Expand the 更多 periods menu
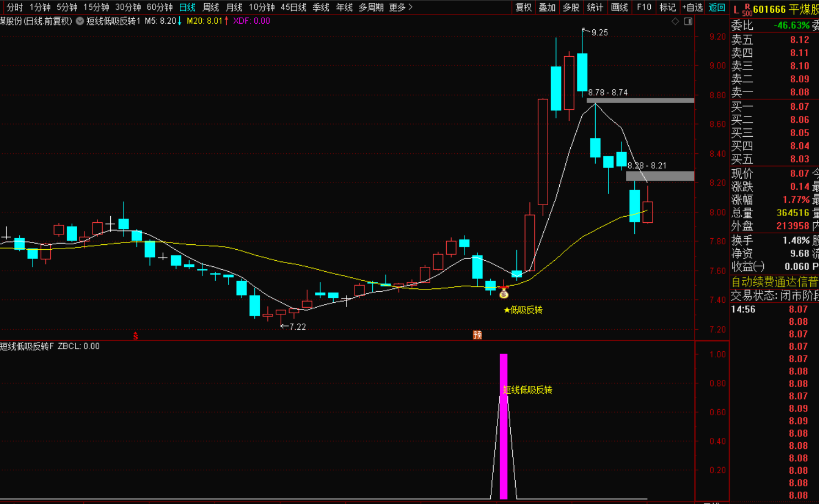The width and height of the screenshot is (819, 504). pos(400,7)
